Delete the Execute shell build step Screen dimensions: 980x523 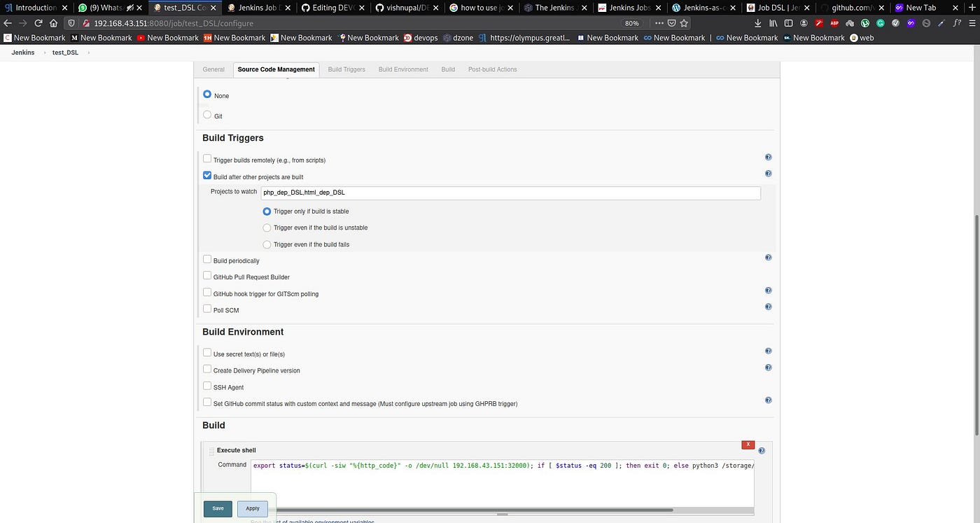(748, 445)
